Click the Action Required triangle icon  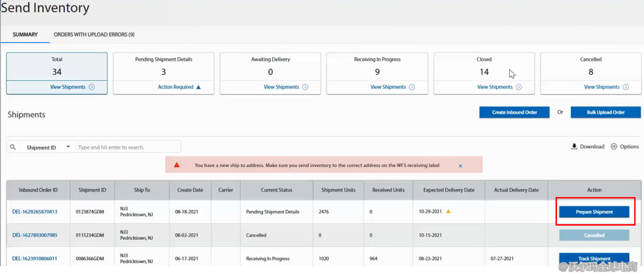point(198,87)
